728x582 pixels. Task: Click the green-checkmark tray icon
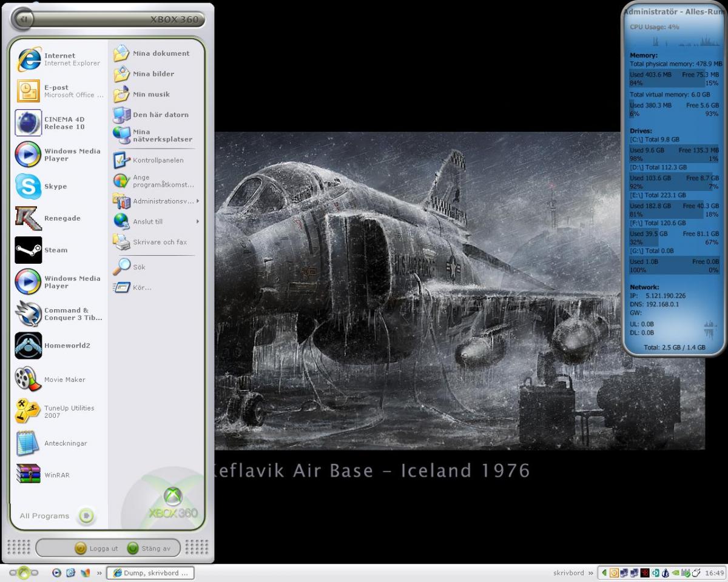point(686,572)
